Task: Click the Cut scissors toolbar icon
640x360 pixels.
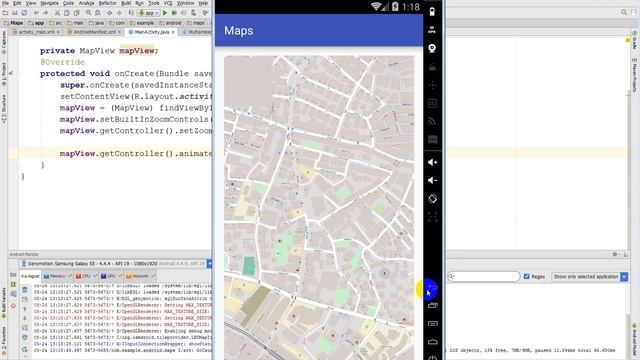Action: (x=57, y=13)
